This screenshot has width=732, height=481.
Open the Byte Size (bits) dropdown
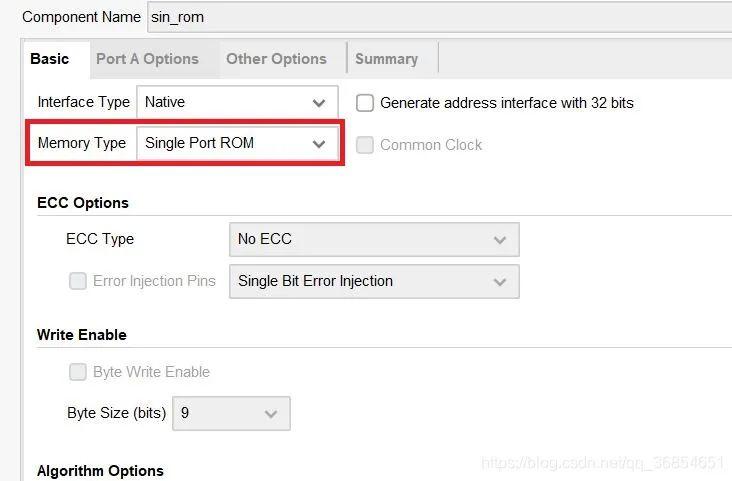click(231, 413)
